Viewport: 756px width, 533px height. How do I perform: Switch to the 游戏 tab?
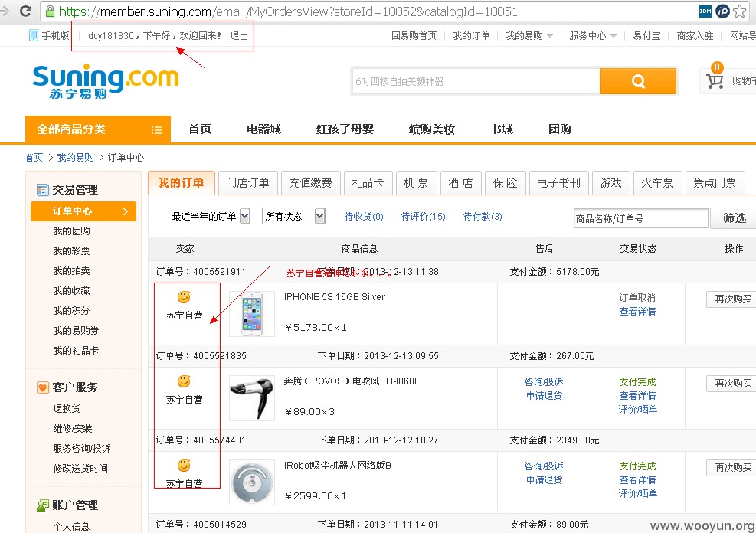(611, 183)
